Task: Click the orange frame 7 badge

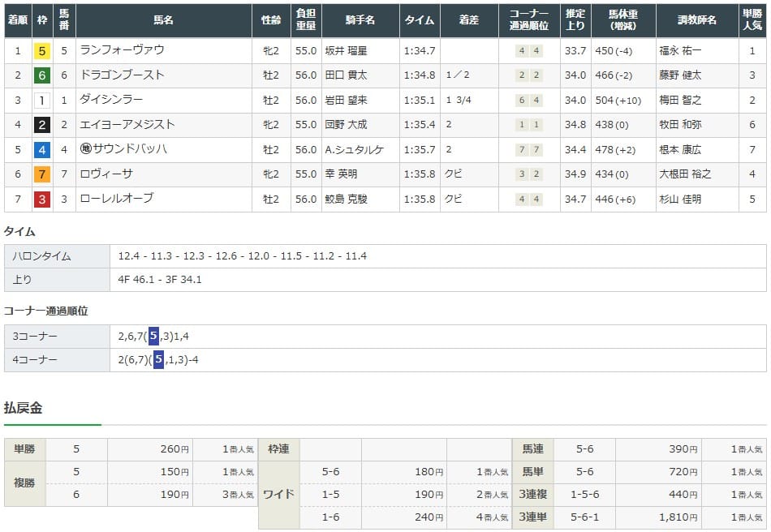Action: (41, 175)
